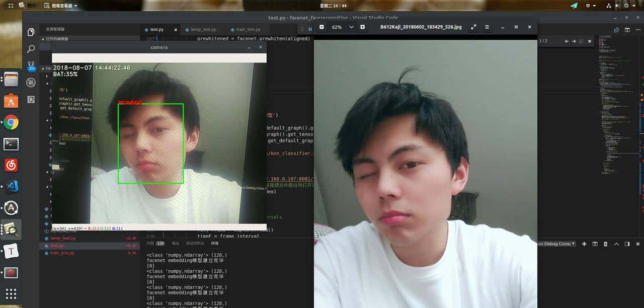
Task: Open the Explorer view in the activity bar
Action: point(31,32)
